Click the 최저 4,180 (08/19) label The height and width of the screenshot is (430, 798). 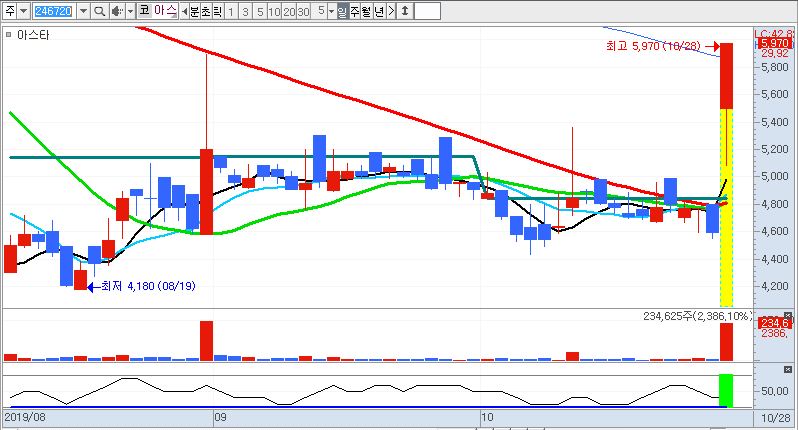click(x=148, y=286)
